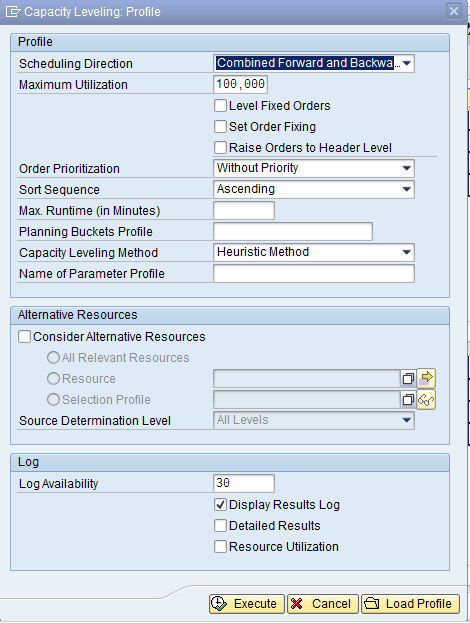470x624 pixels.
Task: Enable Level Fixed Orders checkbox
Action: click(220, 105)
